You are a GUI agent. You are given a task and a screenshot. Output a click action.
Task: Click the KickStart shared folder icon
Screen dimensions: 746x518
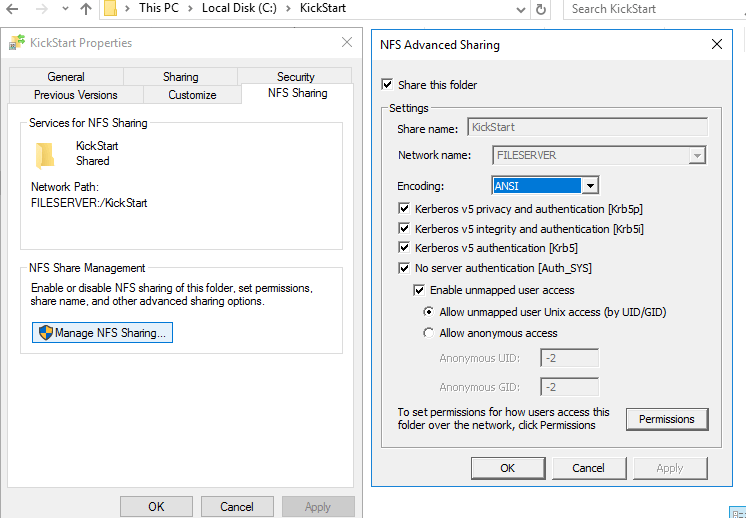point(45,156)
